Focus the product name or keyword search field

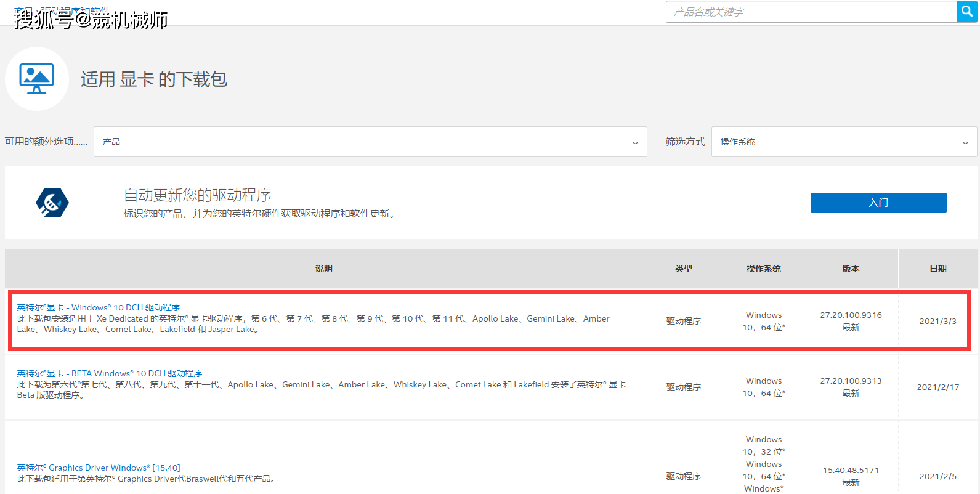811,12
